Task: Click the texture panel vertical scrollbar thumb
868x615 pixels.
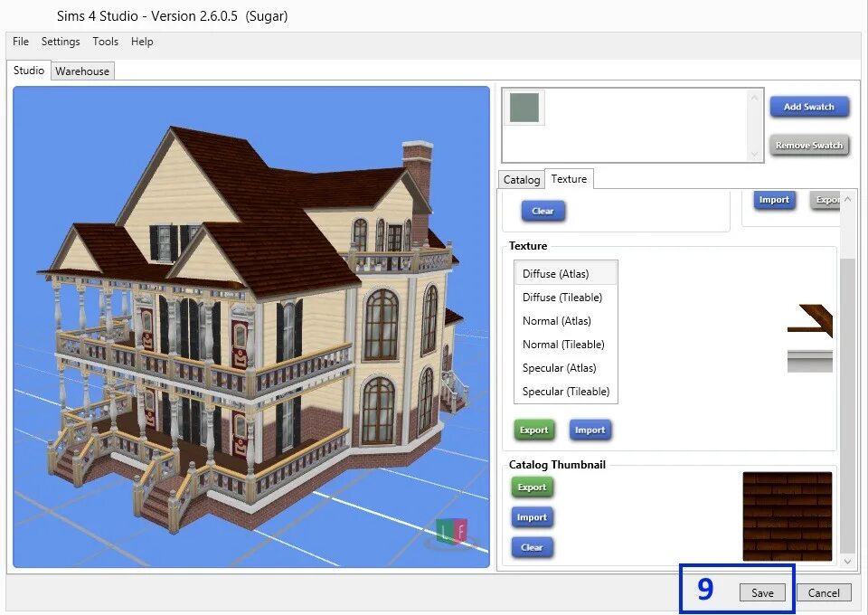Action: pos(847,404)
